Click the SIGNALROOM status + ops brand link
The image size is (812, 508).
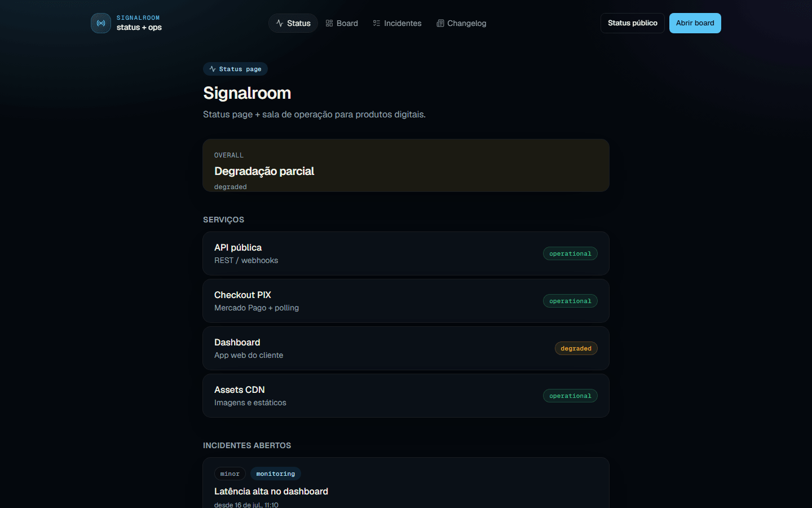click(x=127, y=23)
